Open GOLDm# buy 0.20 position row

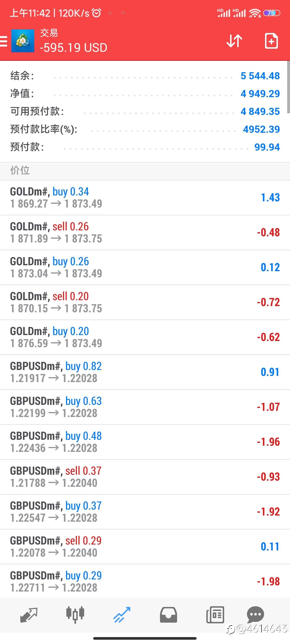[x=145, y=337]
